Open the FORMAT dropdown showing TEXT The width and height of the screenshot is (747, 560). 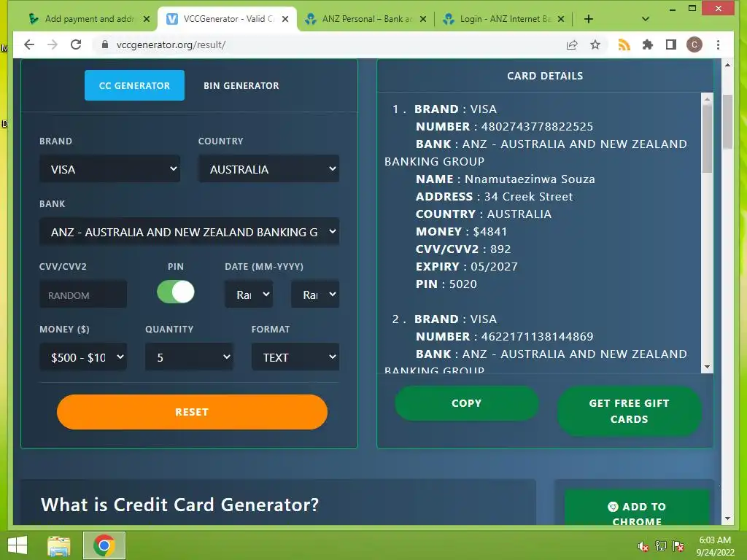pyautogui.click(x=295, y=357)
